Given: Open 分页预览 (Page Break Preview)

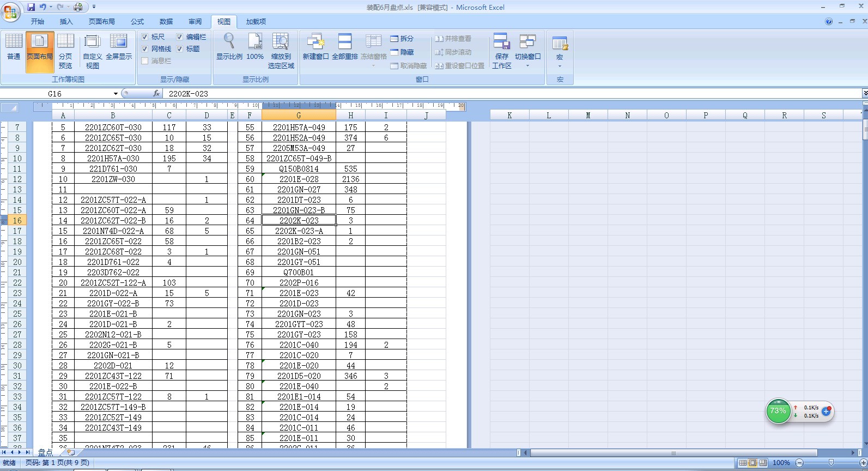Looking at the screenshot, I should [x=65, y=51].
